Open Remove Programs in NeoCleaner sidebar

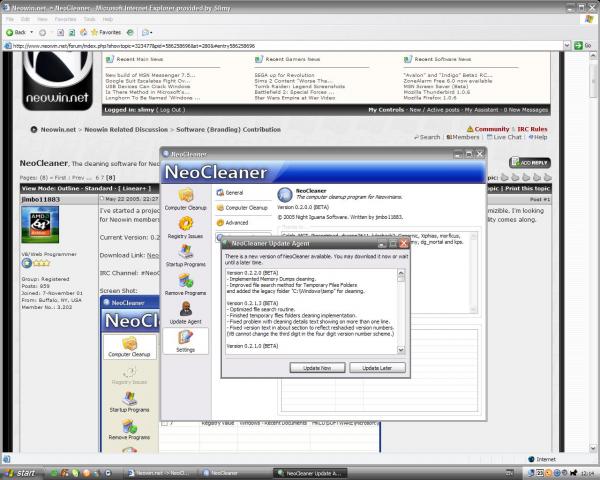[x=186, y=284]
